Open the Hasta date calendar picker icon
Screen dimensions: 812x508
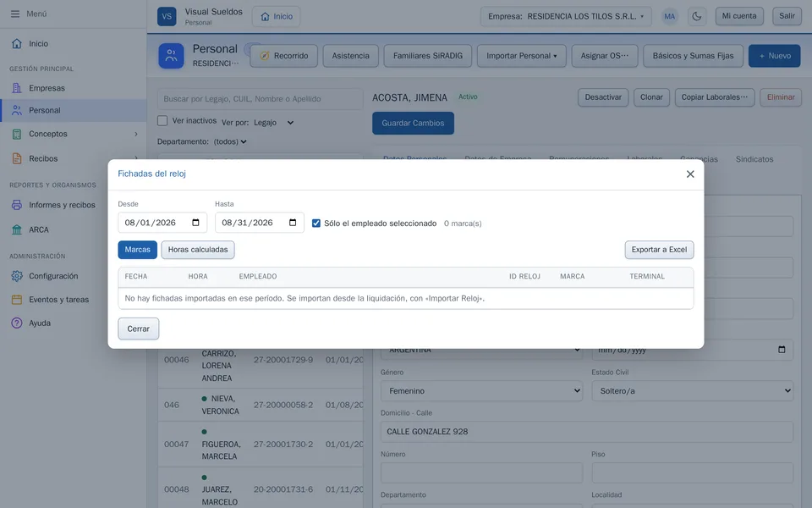[x=293, y=223]
